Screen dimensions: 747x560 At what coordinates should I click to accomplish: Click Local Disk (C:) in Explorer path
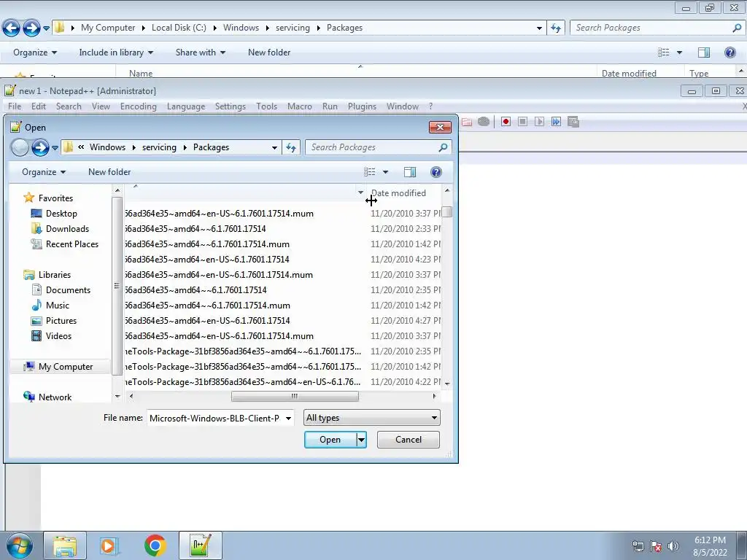179,28
